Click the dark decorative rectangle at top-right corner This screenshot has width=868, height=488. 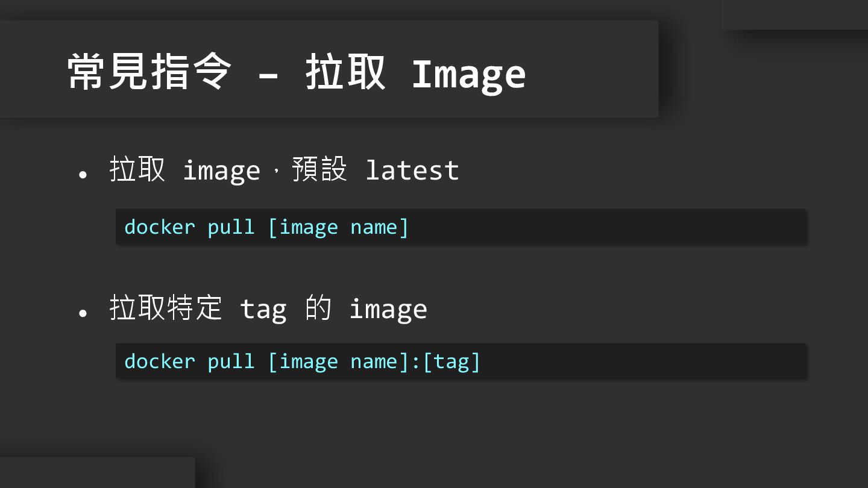pyautogui.click(x=794, y=14)
